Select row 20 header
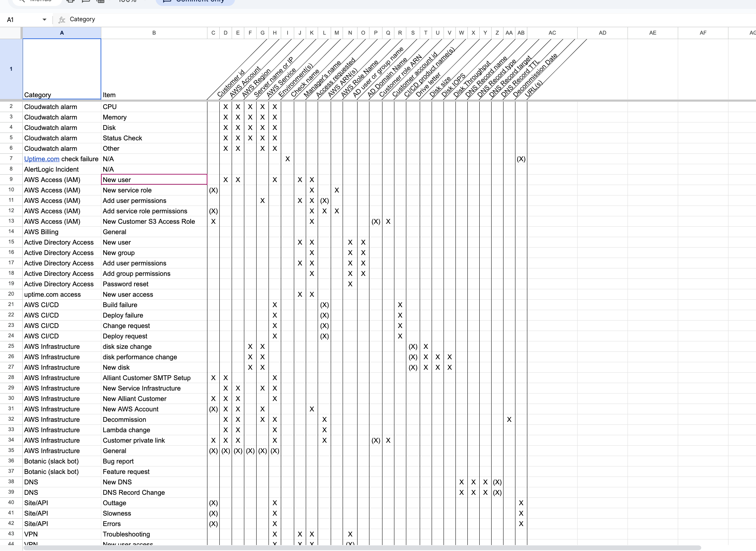The width and height of the screenshot is (756, 551). 11,294
